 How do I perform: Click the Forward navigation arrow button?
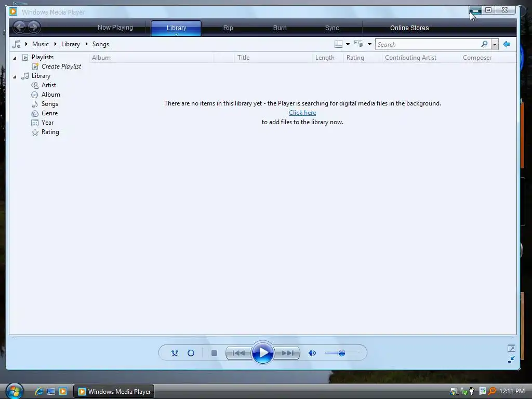point(34,27)
